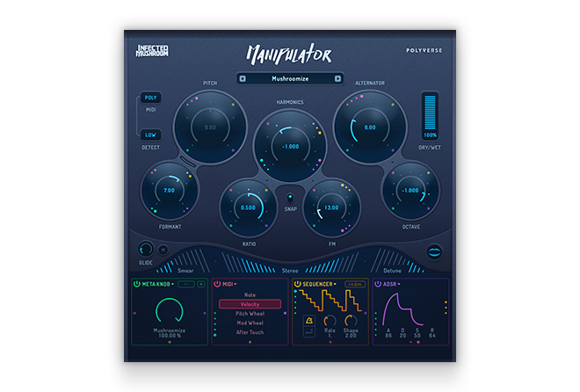The image size is (580, 392).
Task: Click the Sequencer rndm button
Action: [355, 284]
